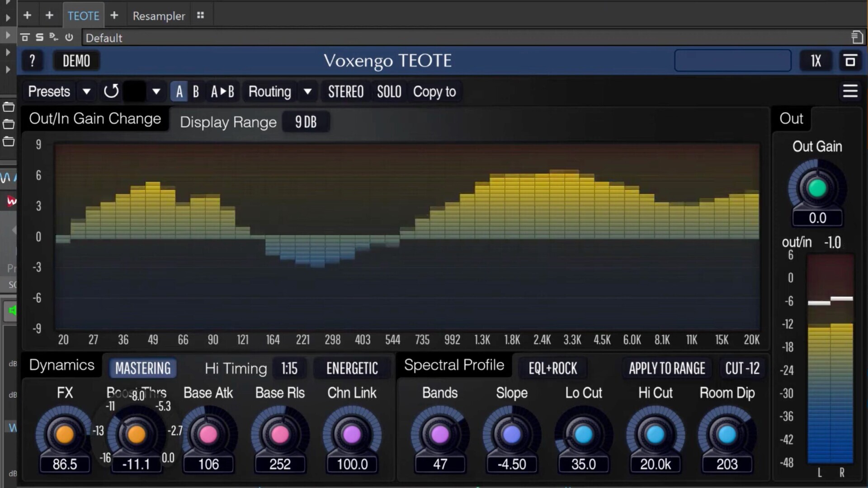Viewport: 868px width, 488px height.
Task: Click the Copy to button
Action: point(434,92)
